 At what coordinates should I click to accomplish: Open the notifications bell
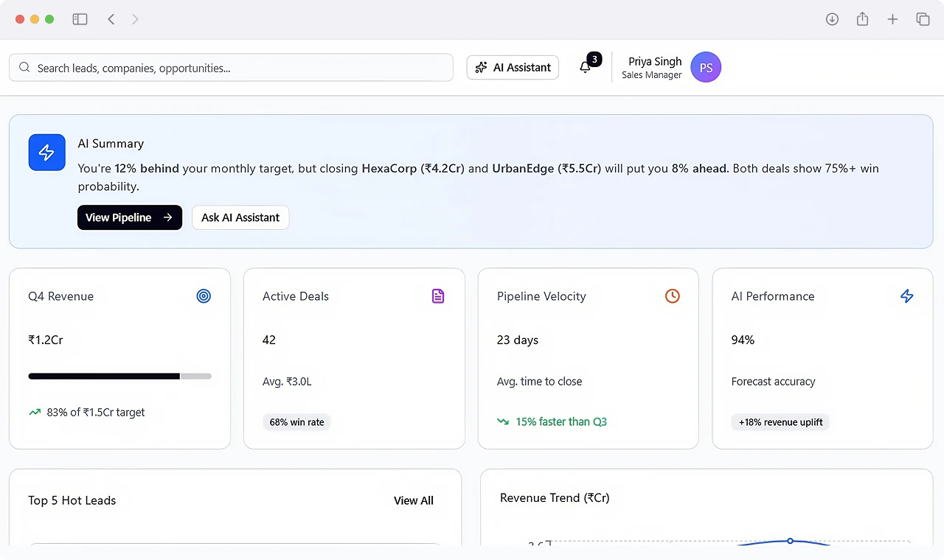point(585,67)
